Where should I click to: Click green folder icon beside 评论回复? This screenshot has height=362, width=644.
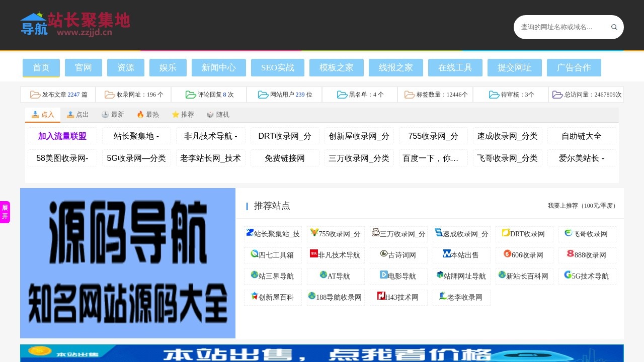point(191,95)
